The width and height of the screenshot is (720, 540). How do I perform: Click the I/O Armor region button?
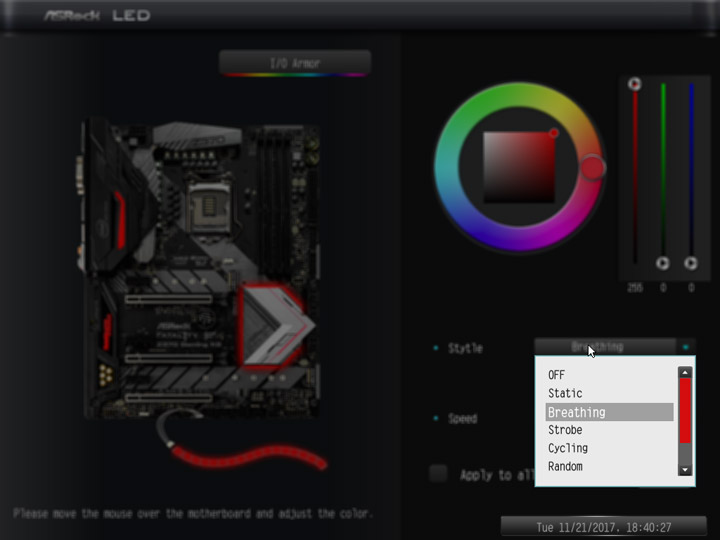(295, 63)
